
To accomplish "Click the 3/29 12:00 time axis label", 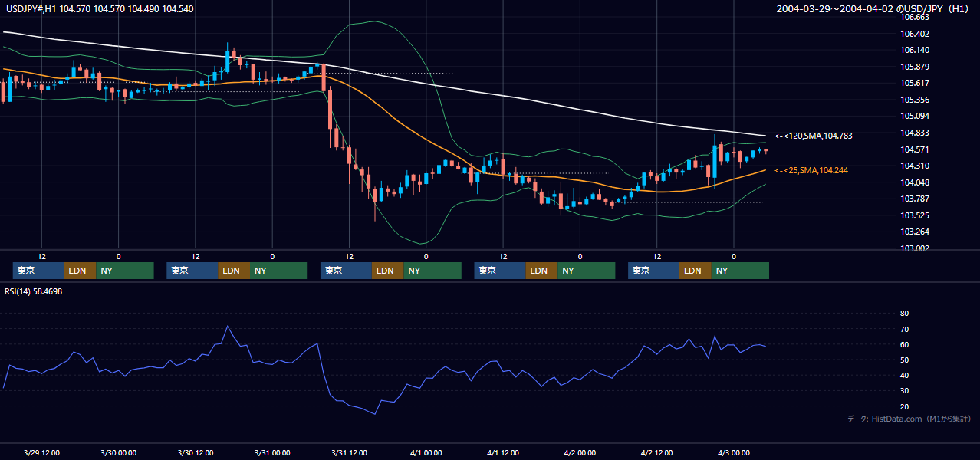I will pos(42,452).
